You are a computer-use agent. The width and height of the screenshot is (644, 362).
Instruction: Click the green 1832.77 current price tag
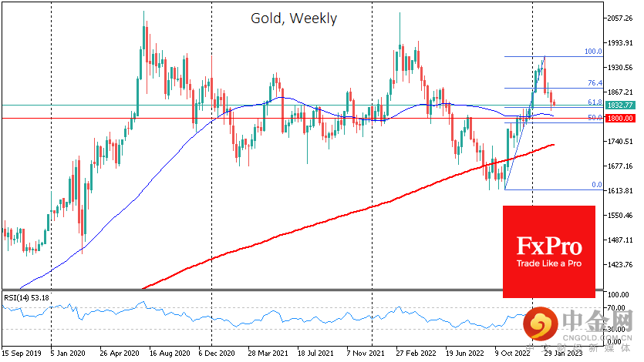(619, 105)
